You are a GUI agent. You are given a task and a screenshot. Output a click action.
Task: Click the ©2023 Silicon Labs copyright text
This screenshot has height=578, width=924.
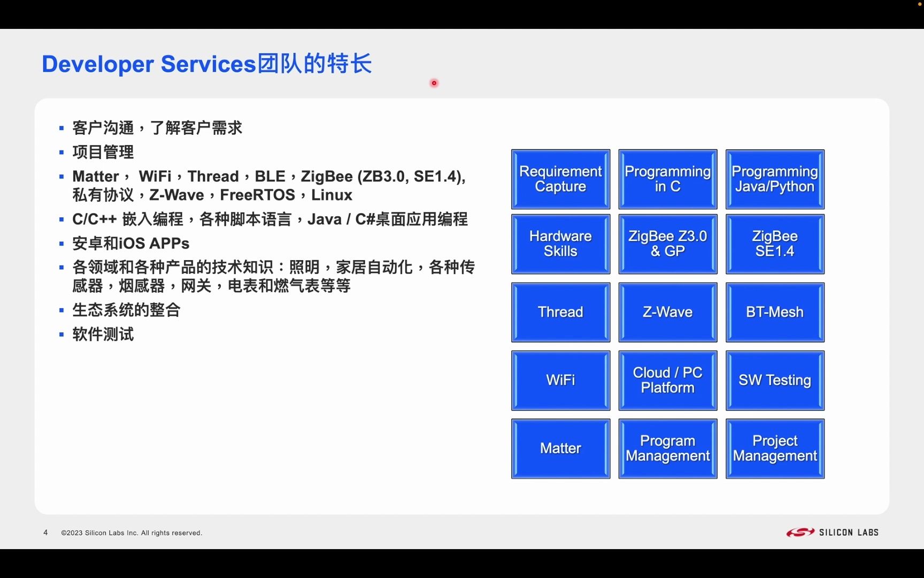[x=132, y=533]
